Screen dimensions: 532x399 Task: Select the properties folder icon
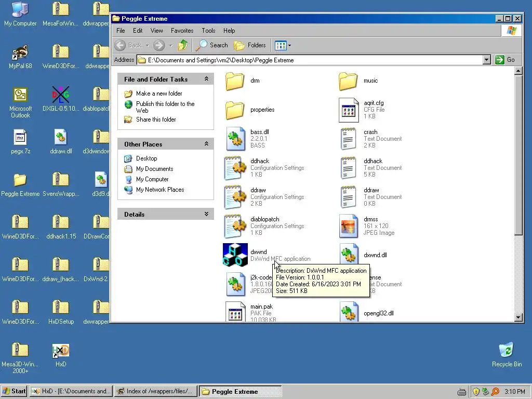click(235, 110)
